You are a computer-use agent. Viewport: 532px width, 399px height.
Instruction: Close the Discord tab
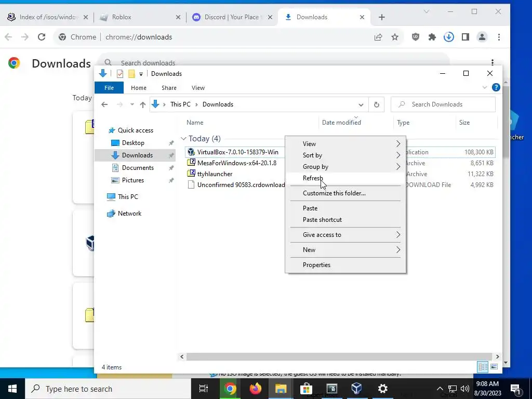point(270,17)
